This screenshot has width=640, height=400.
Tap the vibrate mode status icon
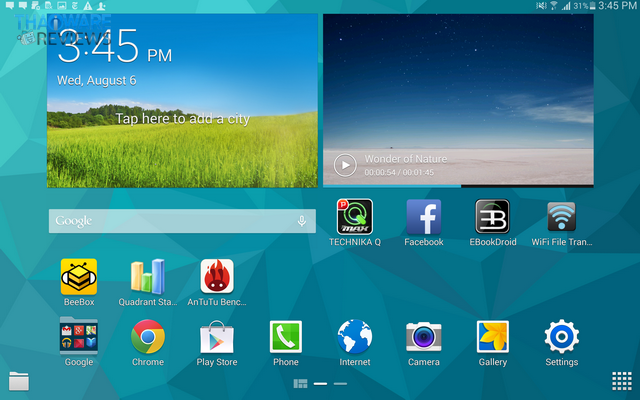point(541,6)
